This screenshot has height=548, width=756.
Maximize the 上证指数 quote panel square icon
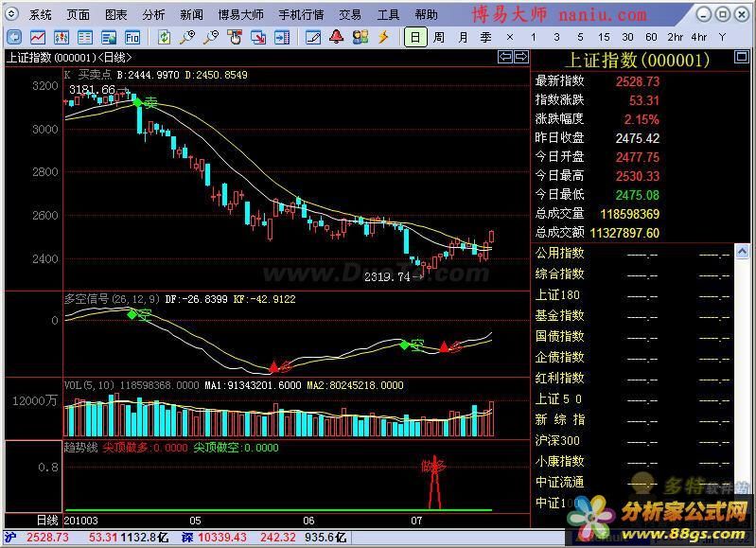[x=741, y=58]
